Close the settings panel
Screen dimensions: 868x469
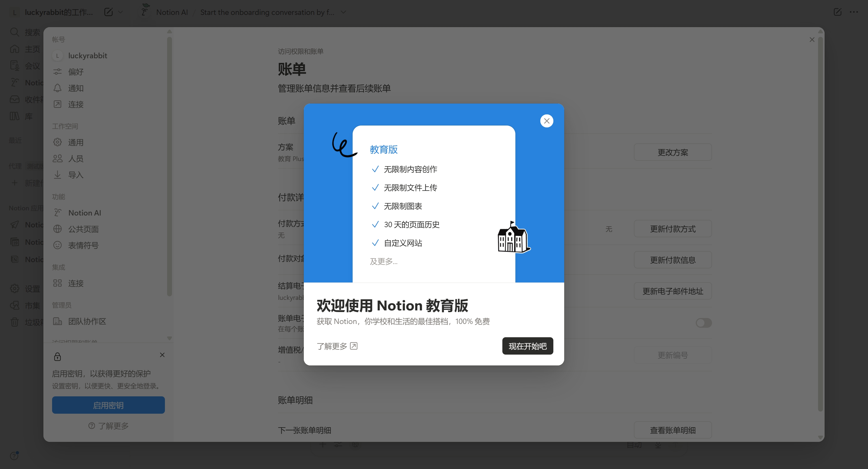point(812,40)
